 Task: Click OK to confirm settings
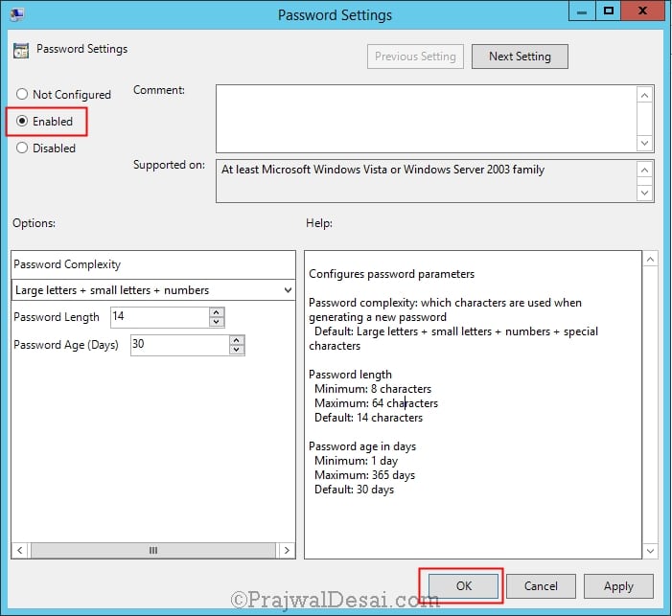464,585
